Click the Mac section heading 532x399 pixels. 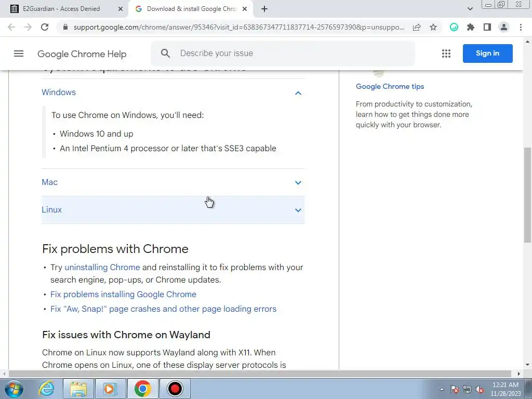pos(49,182)
